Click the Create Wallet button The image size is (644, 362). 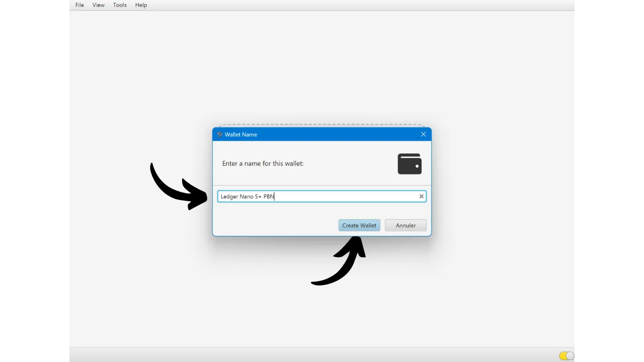pos(359,225)
